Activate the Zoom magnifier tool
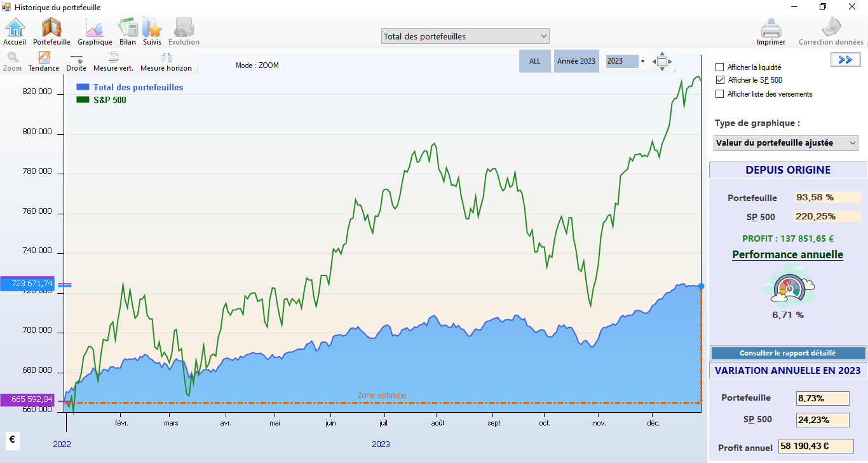This screenshot has height=463, width=868. (x=12, y=62)
